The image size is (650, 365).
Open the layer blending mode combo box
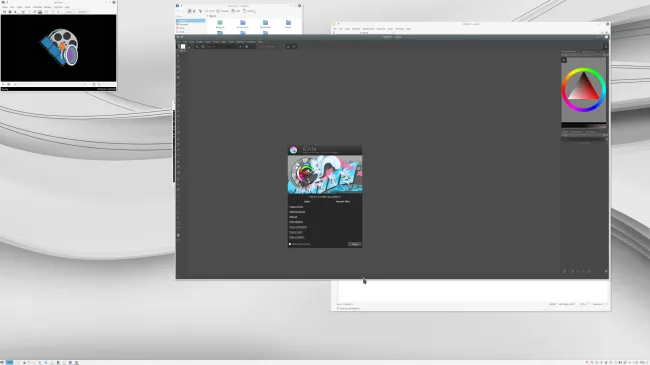click(x=584, y=139)
